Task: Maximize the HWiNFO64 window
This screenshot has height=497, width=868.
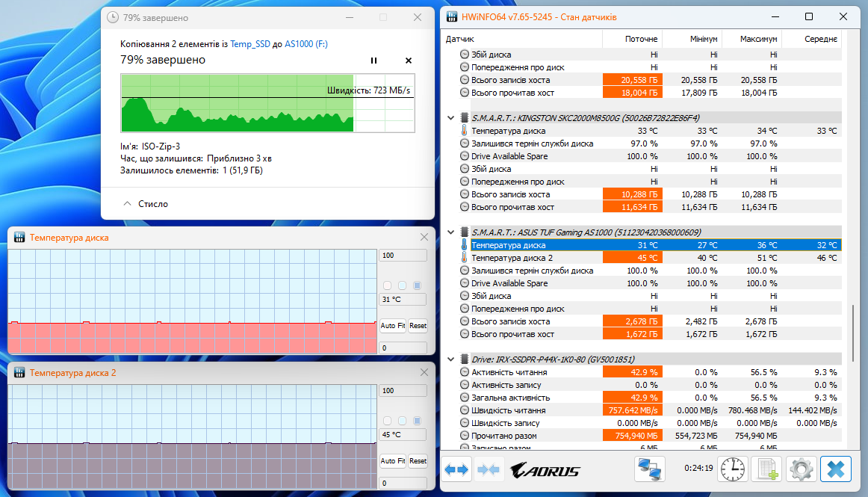Action: pyautogui.click(x=809, y=16)
